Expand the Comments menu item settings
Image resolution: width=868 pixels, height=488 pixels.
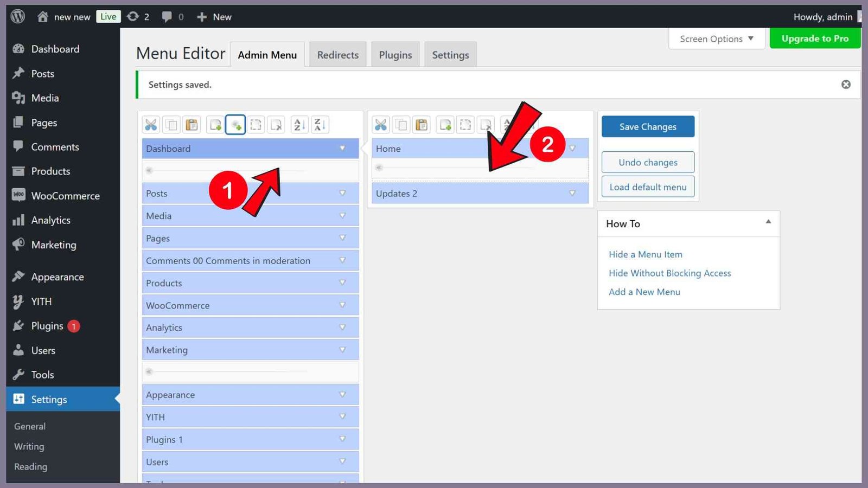click(342, 260)
